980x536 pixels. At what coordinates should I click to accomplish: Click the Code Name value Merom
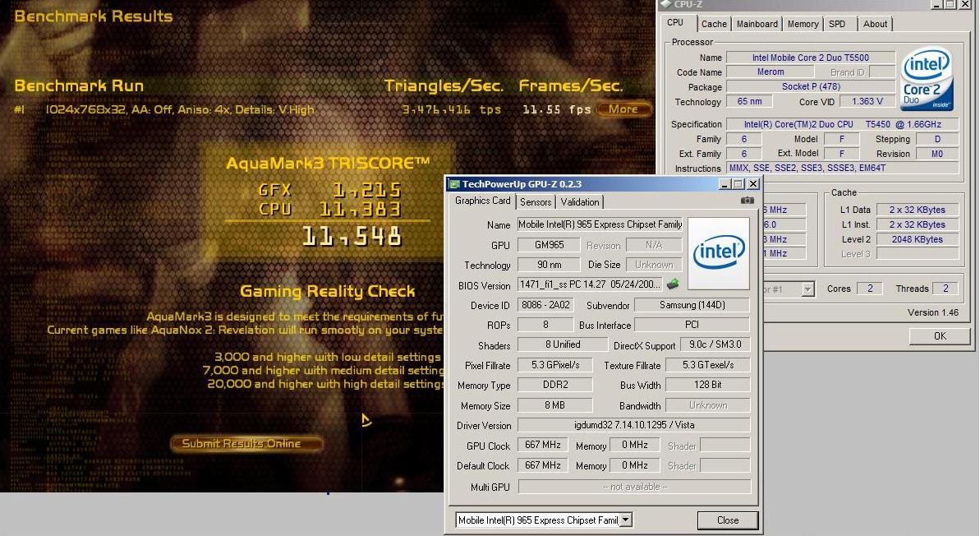tap(770, 72)
